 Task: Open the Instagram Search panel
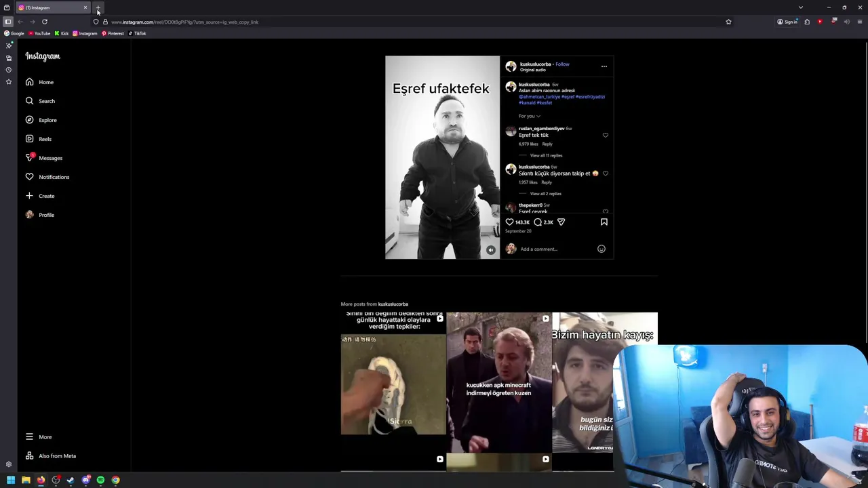(x=40, y=101)
